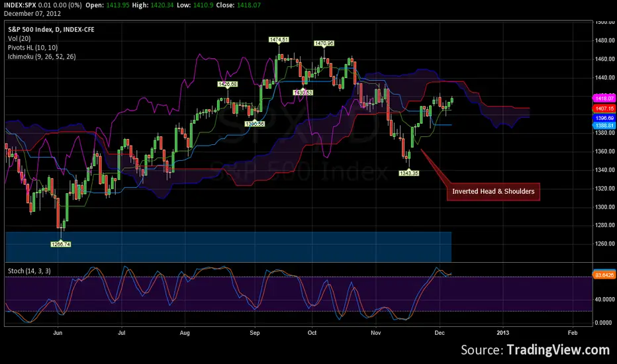Click the Aug label on time axis
This screenshot has width=617, height=364.
(185, 333)
